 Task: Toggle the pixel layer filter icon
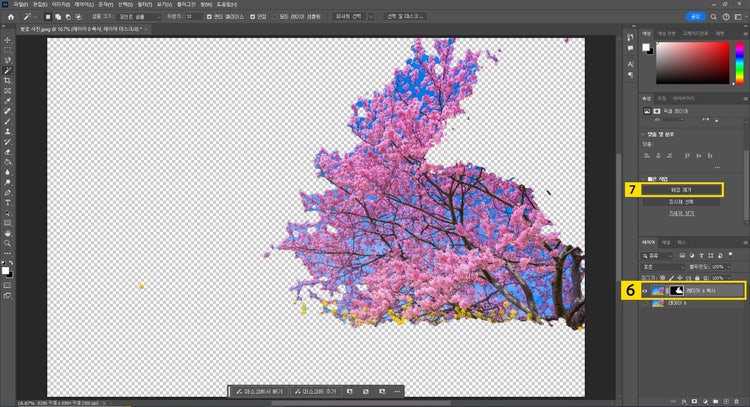(682, 256)
